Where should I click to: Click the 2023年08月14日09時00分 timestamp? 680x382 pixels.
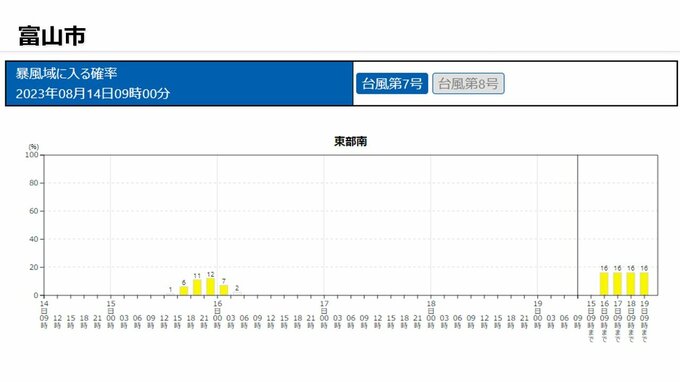click(93, 93)
